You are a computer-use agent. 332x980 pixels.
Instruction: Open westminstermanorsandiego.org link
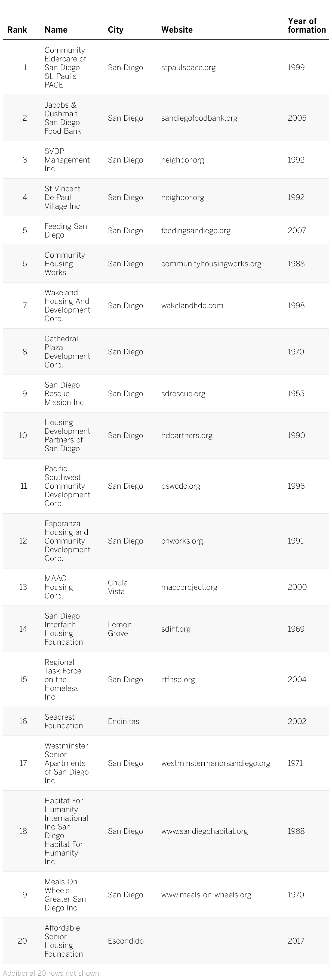216,763
